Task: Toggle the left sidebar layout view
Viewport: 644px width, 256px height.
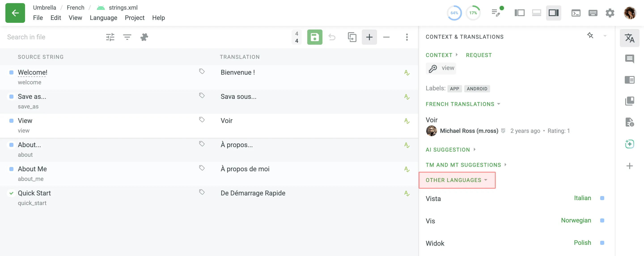Action: point(519,13)
